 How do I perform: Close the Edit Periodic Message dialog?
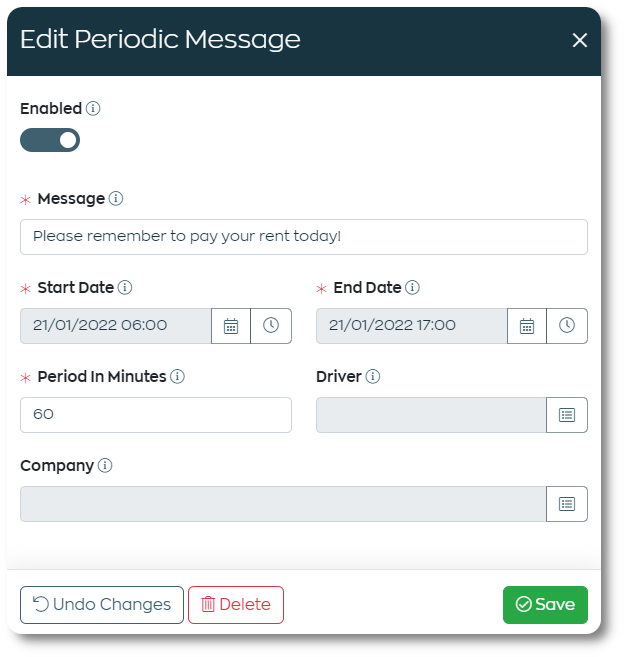coord(580,40)
